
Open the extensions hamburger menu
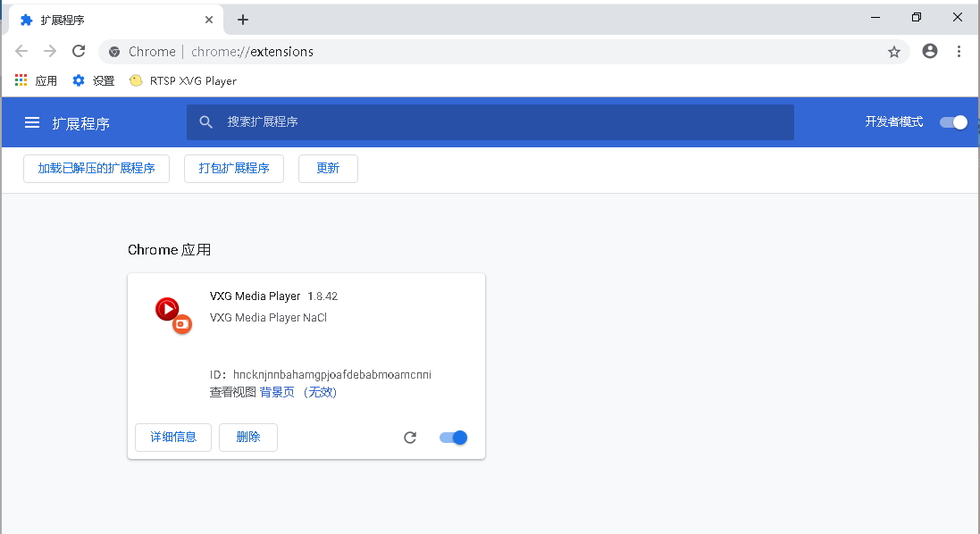(x=32, y=122)
